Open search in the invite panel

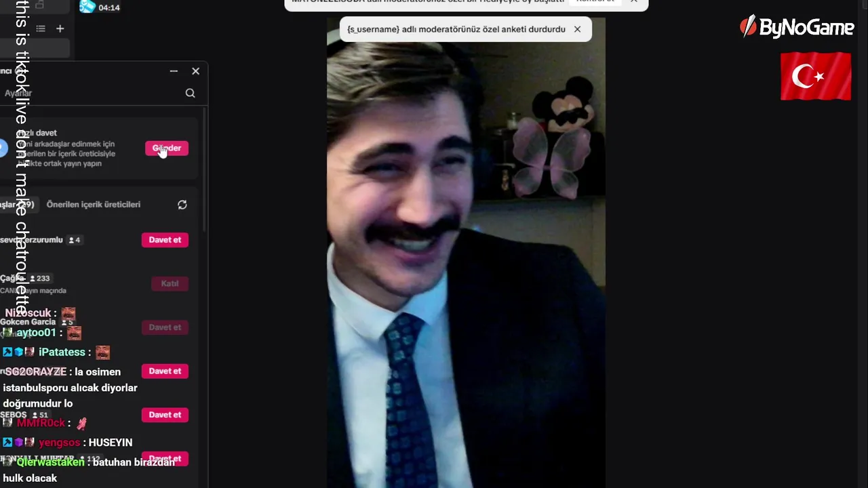click(x=190, y=93)
